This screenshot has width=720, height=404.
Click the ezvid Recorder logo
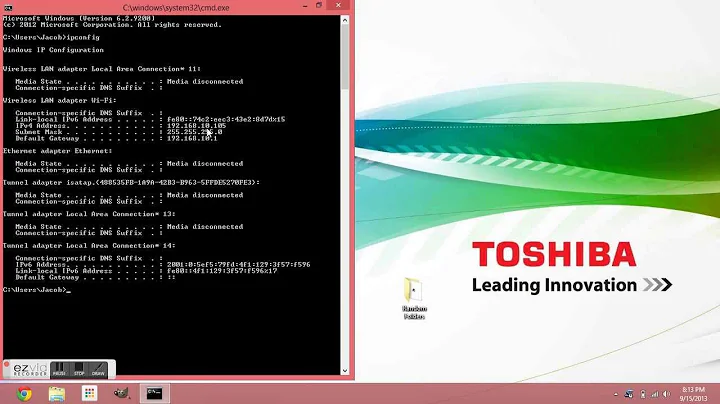30,369
